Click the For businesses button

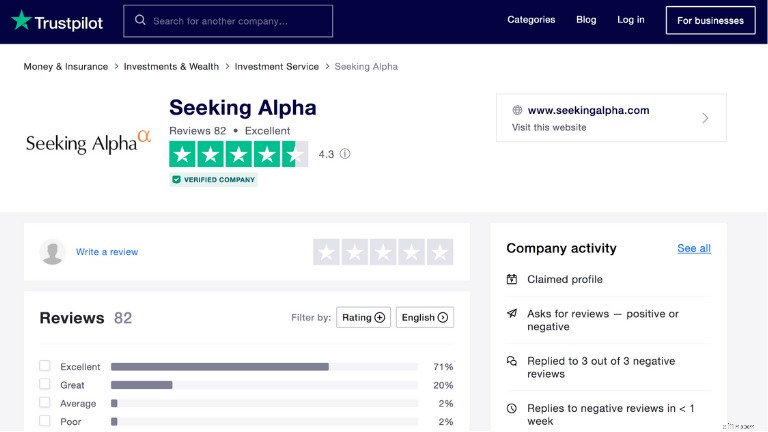pyautogui.click(x=710, y=21)
